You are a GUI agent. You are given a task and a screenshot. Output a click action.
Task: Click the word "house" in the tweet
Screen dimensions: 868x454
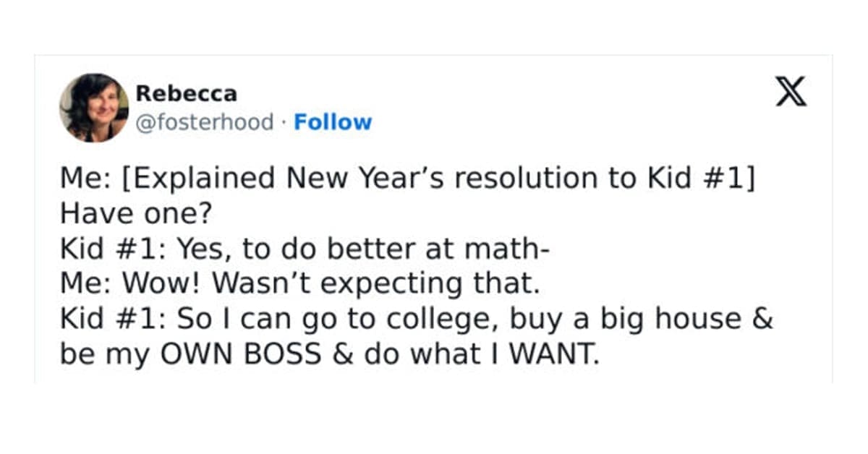(696, 320)
